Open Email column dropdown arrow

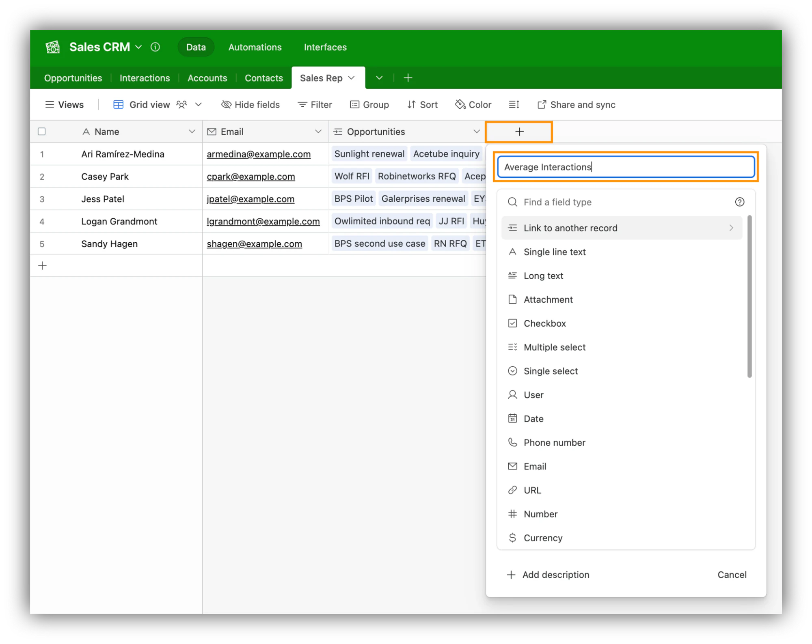(x=318, y=131)
